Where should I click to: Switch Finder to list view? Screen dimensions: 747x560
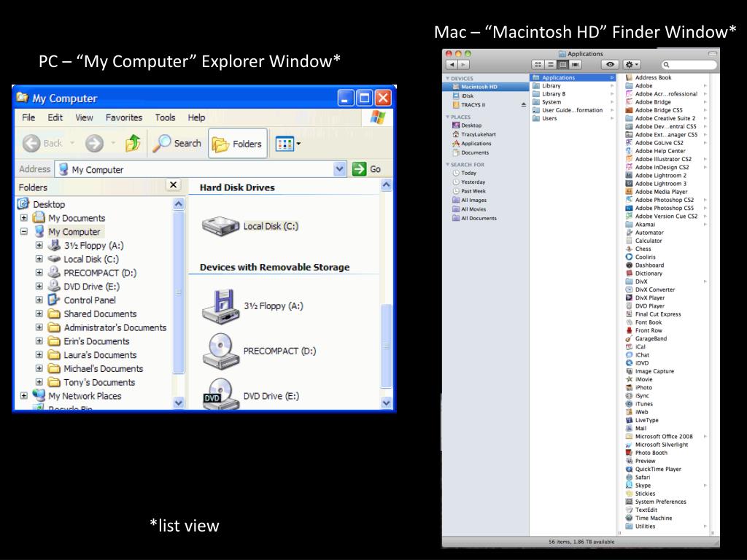click(x=550, y=64)
